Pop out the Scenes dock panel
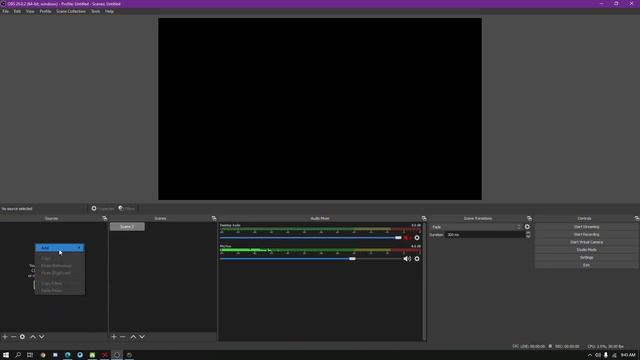640x360 pixels. click(x=214, y=218)
